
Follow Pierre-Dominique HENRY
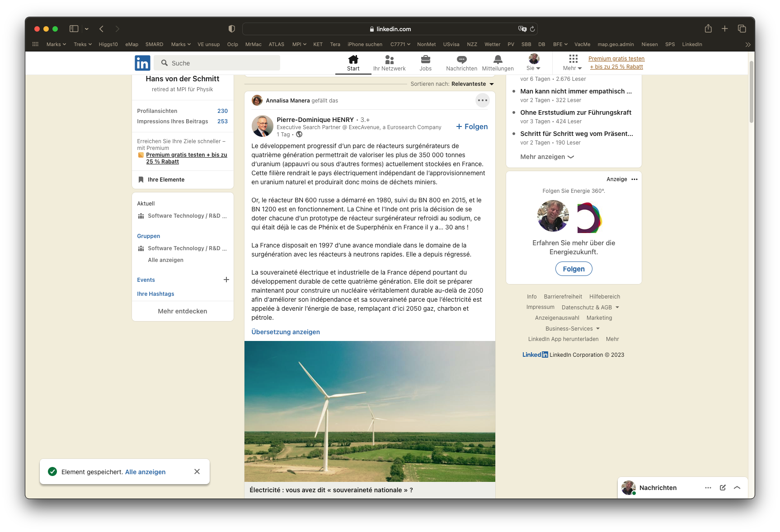pyautogui.click(x=472, y=126)
